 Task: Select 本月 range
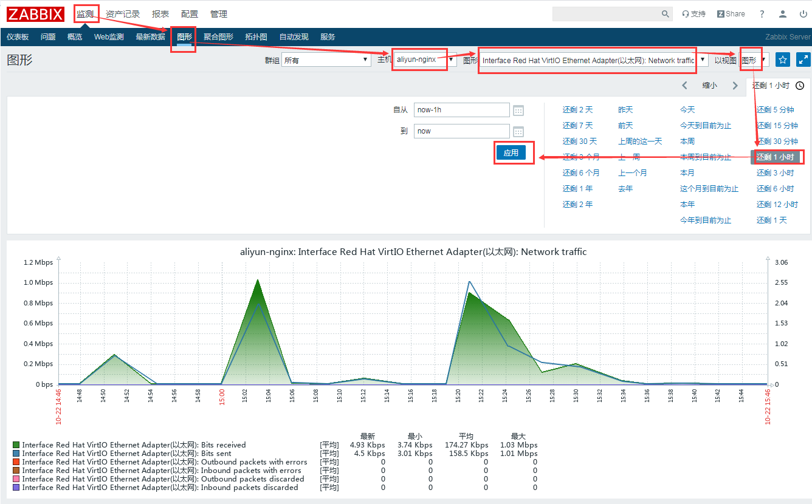pyautogui.click(x=687, y=173)
